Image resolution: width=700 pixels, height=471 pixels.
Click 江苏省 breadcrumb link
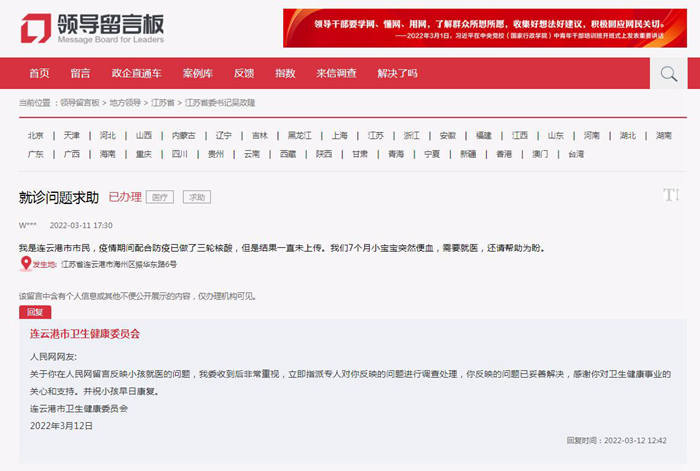pos(163,103)
